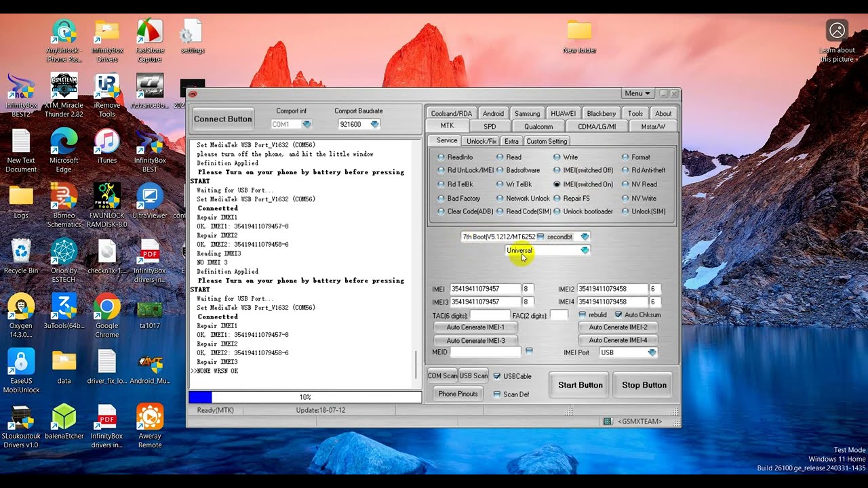
Task: Select the ReadInfo radio option
Action: 455,157
